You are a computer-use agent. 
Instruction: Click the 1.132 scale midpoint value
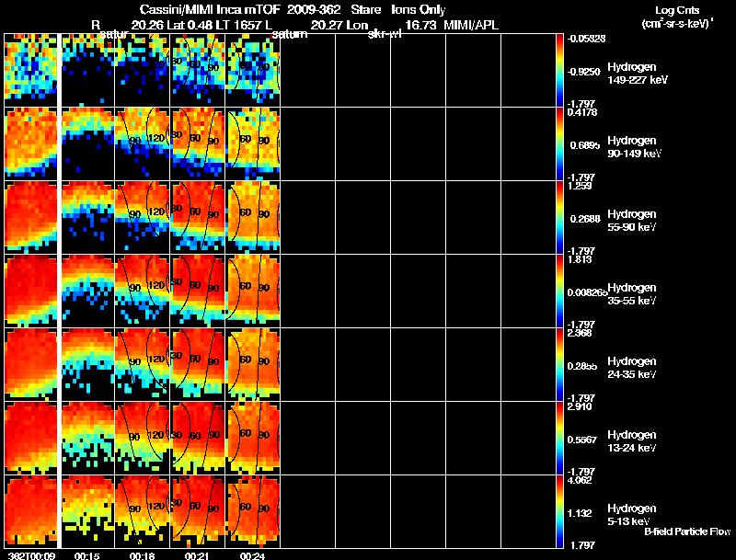coord(581,514)
